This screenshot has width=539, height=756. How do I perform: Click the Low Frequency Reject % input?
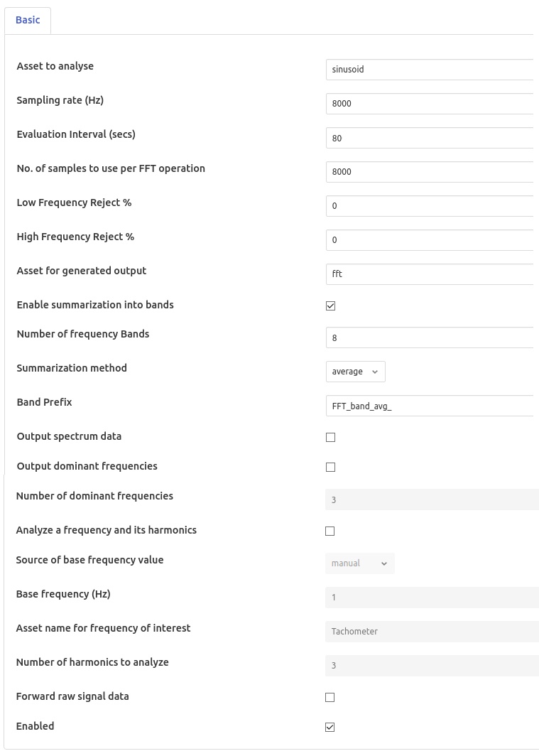pyautogui.click(x=430, y=206)
